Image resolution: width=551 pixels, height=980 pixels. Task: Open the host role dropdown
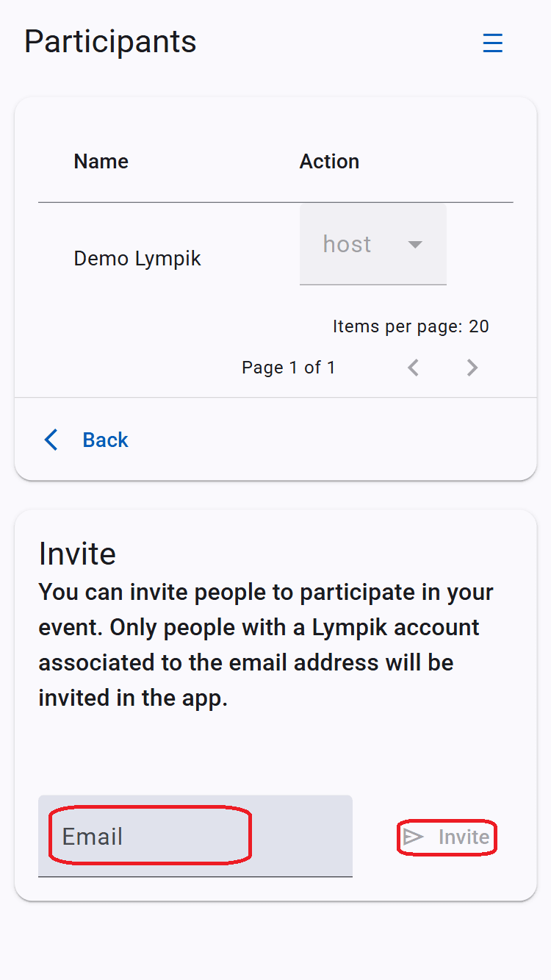pos(373,244)
